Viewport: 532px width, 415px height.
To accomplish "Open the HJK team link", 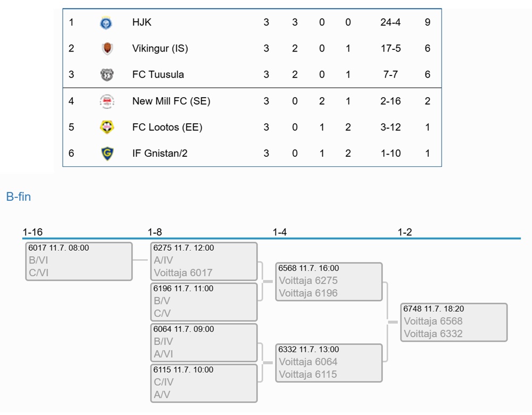I will pyautogui.click(x=142, y=22).
